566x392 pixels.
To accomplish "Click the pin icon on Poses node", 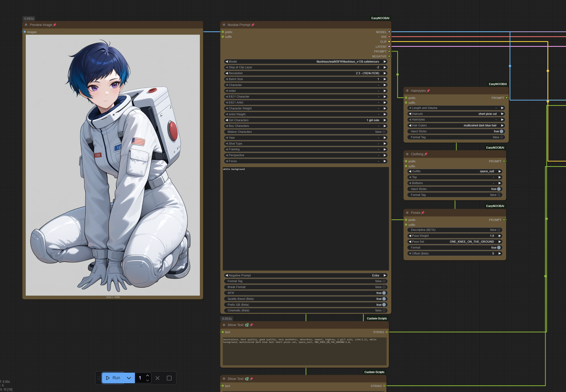I will tap(423, 213).
